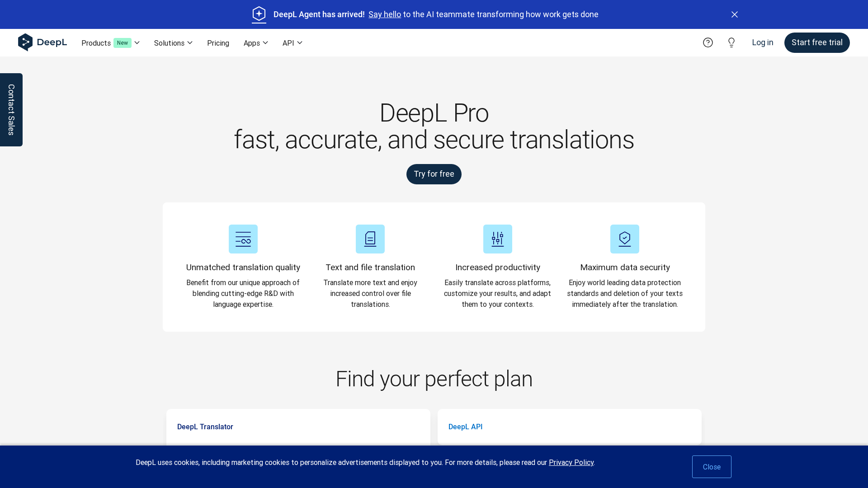Click the lightbulb ideas icon
Screen dimensions: 868x488
pyautogui.click(x=731, y=42)
